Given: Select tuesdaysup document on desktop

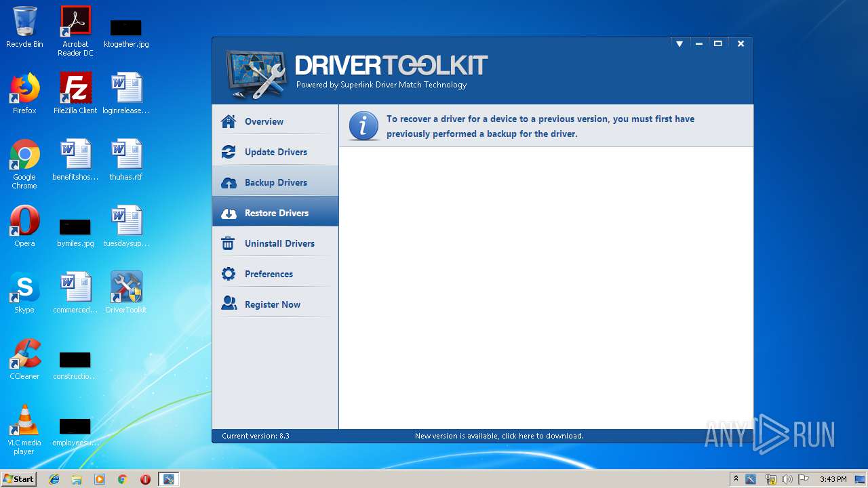Looking at the screenshot, I should click(126, 226).
